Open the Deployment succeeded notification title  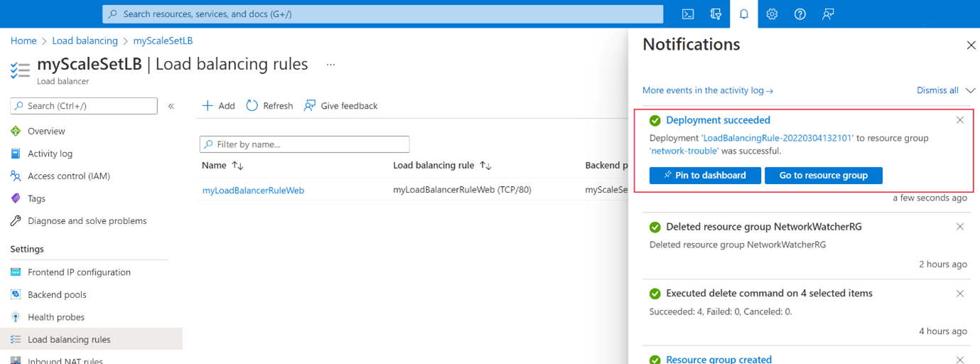coord(718,120)
